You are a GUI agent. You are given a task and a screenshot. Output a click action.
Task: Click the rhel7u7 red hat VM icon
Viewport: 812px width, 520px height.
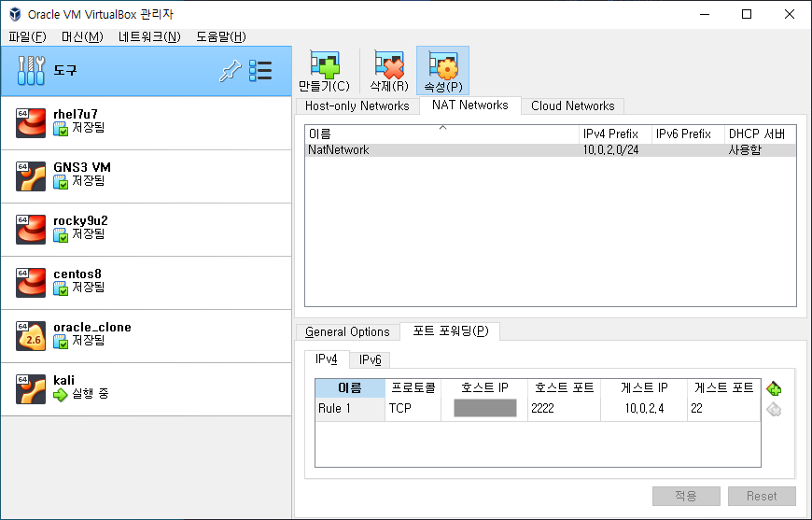click(31, 122)
